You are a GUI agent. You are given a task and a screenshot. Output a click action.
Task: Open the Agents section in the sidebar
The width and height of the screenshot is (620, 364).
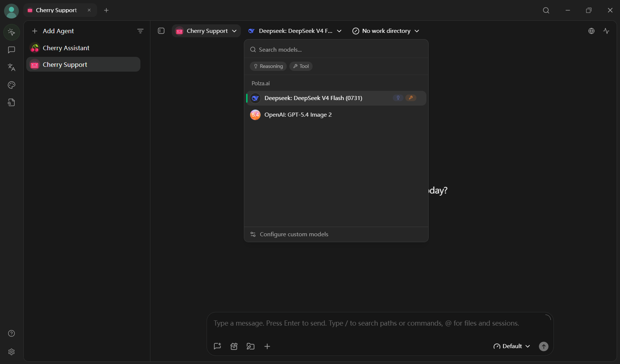pos(11,32)
